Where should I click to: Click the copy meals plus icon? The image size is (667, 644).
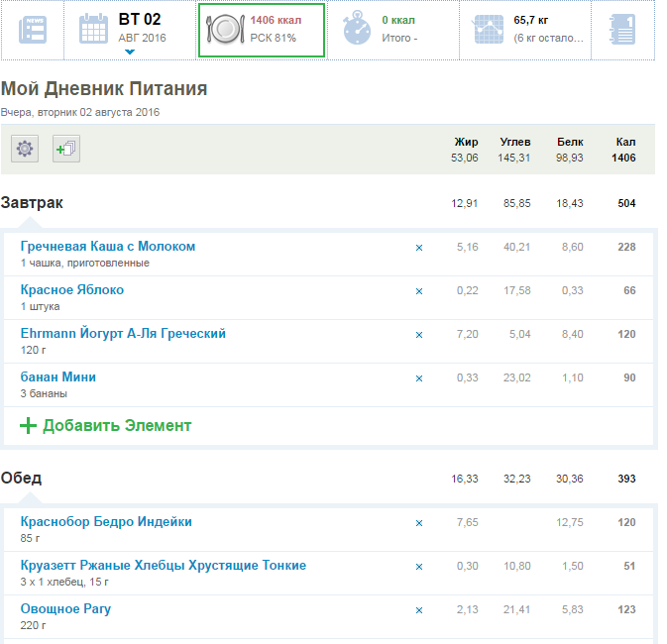point(65,149)
